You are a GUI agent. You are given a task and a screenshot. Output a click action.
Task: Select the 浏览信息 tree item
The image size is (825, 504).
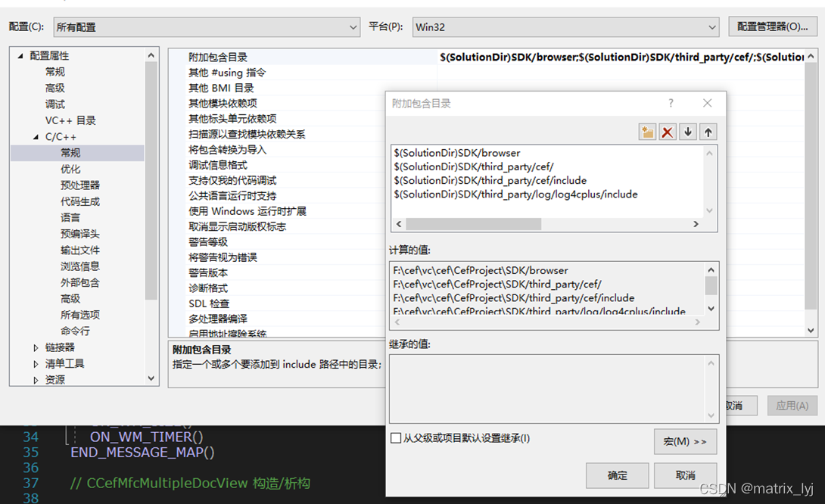(80, 266)
